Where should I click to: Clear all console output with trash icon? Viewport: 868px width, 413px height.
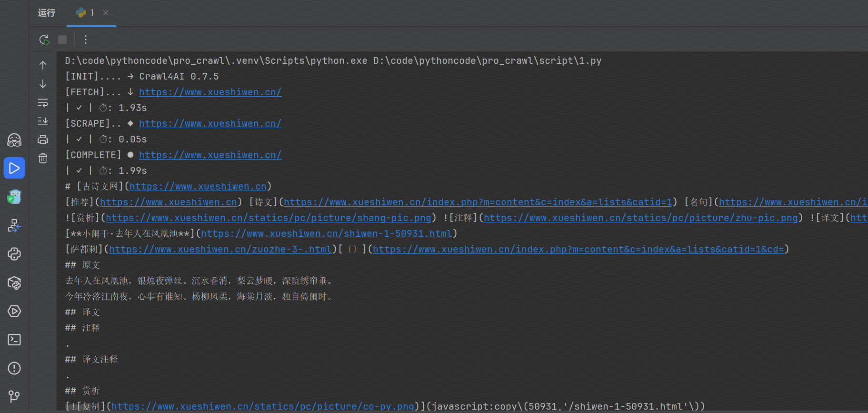point(43,158)
